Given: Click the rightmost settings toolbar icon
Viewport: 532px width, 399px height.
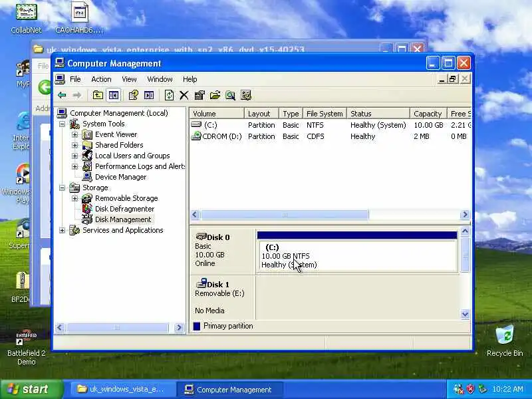Looking at the screenshot, I should click(246, 95).
